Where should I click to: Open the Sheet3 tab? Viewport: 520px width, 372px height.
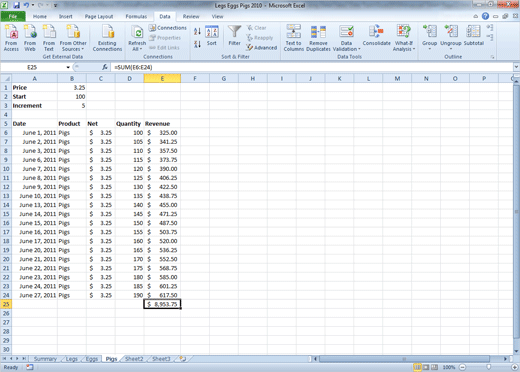click(x=161, y=359)
